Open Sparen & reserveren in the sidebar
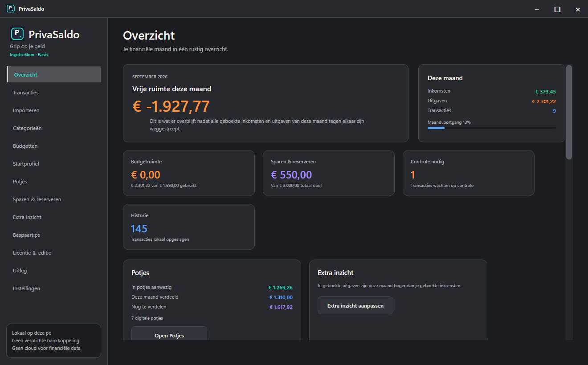 (x=54, y=199)
